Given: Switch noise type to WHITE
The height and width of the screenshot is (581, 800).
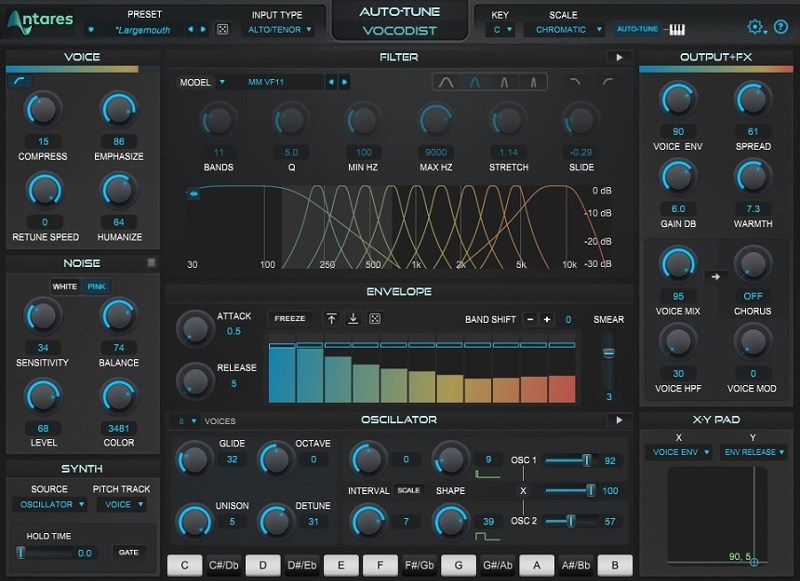Looking at the screenshot, I should click(66, 285).
